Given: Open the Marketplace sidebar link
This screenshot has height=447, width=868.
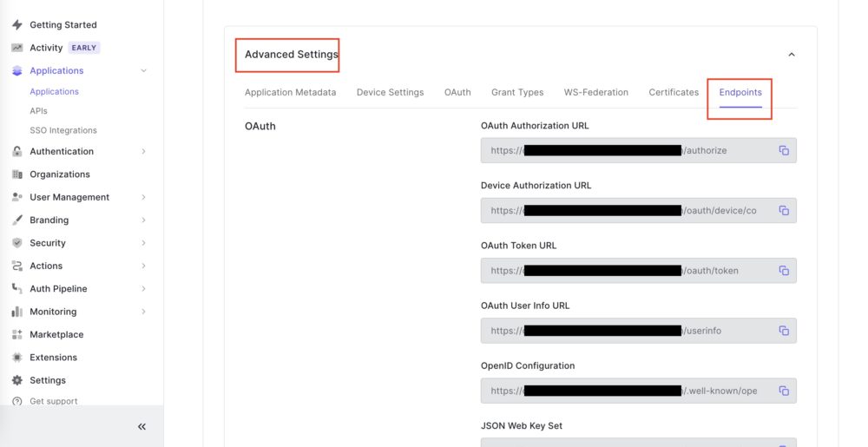Looking at the screenshot, I should [56, 335].
